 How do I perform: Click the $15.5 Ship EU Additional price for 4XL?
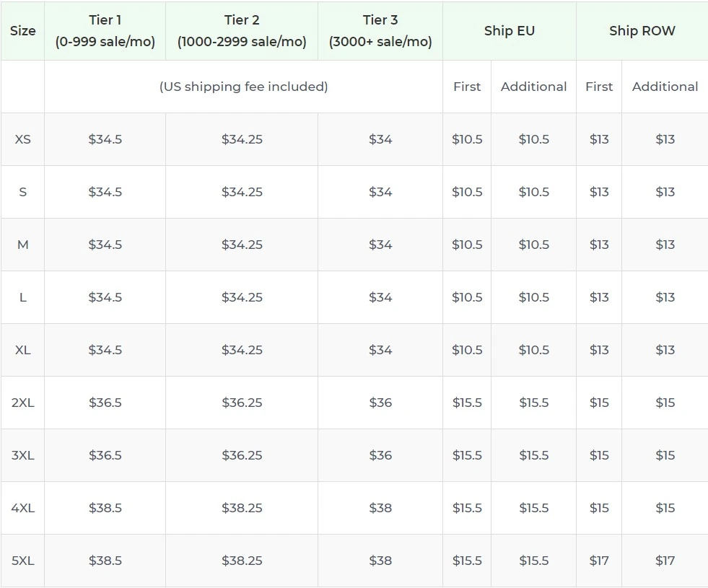tap(533, 508)
